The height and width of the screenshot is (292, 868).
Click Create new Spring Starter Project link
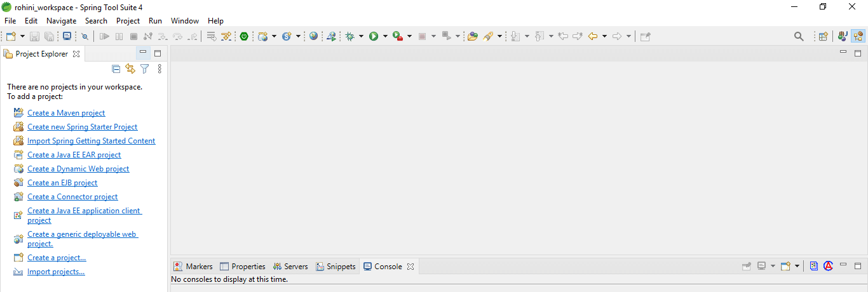click(83, 127)
